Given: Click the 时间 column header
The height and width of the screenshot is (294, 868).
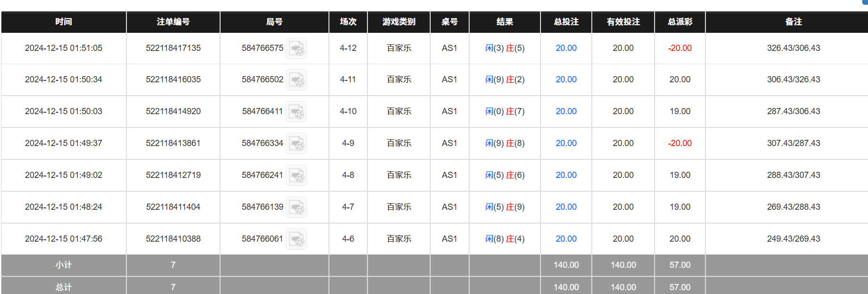Looking at the screenshot, I should [x=64, y=22].
